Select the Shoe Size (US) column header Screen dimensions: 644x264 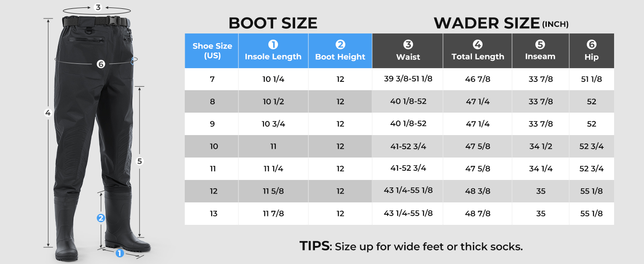(212, 51)
